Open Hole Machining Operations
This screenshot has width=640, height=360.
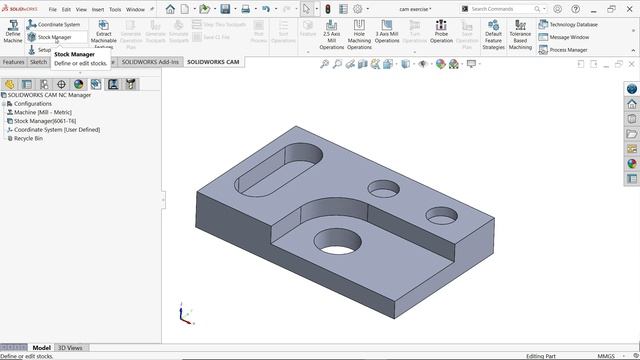[359, 35]
